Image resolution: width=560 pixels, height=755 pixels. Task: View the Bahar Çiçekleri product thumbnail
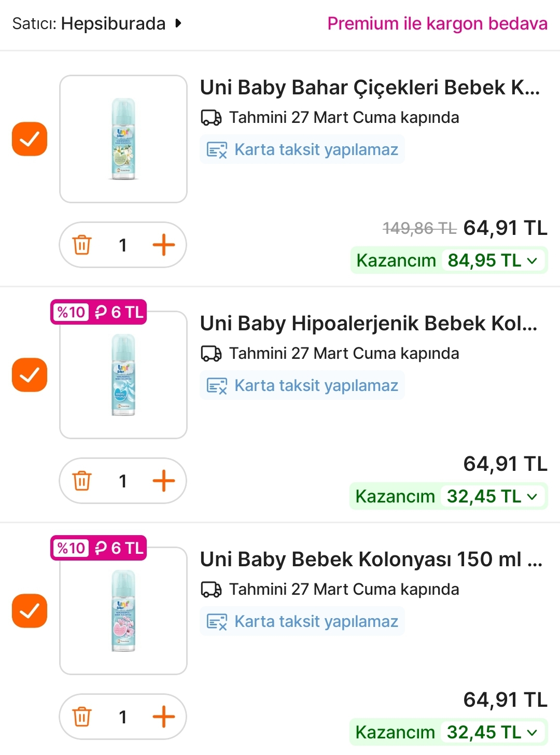(123, 139)
